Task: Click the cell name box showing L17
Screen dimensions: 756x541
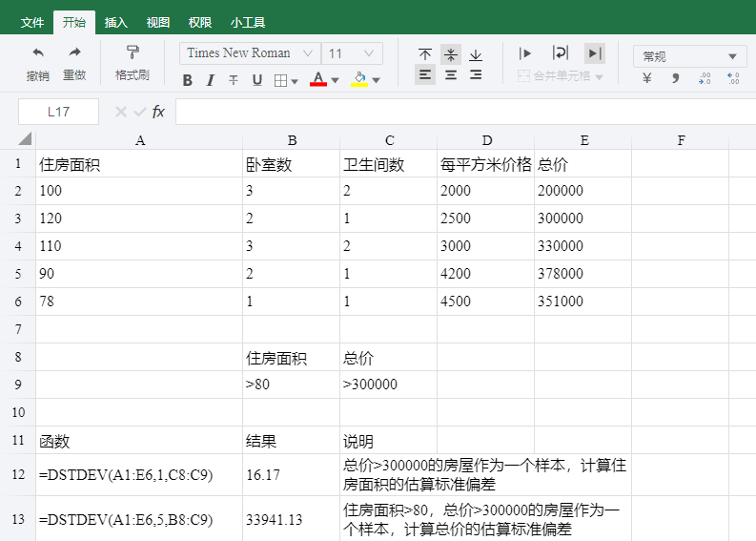Action: coord(58,112)
